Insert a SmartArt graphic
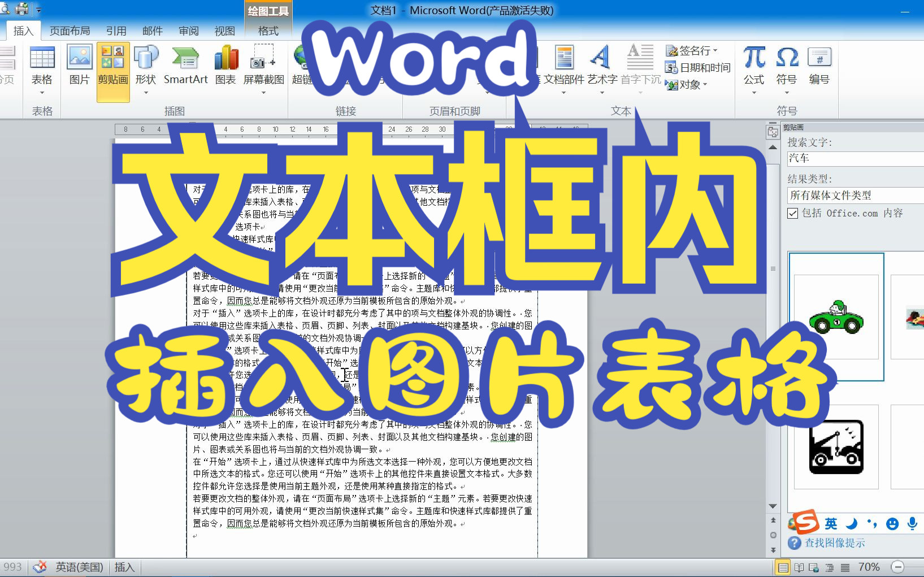The image size is (924, 577). (186, 65)
